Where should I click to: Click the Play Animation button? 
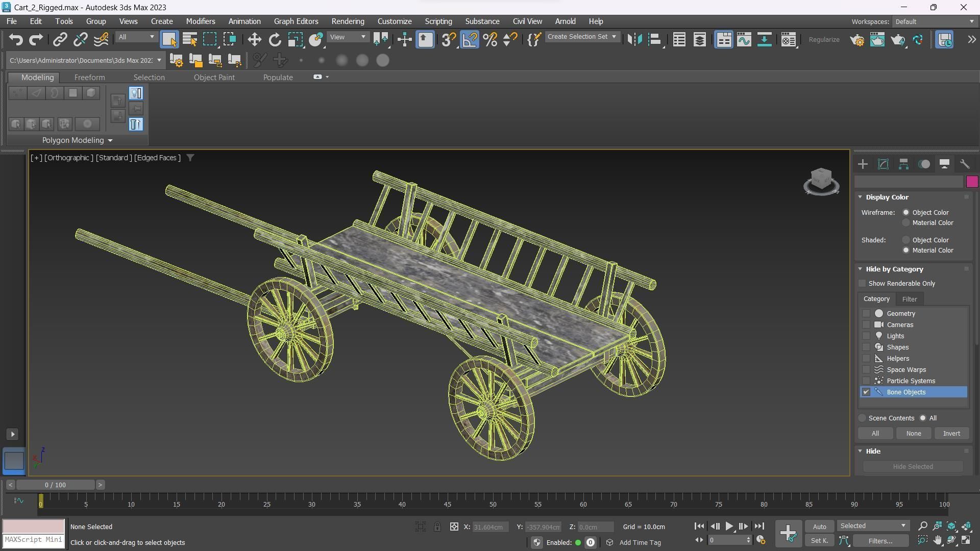[729, 527]
